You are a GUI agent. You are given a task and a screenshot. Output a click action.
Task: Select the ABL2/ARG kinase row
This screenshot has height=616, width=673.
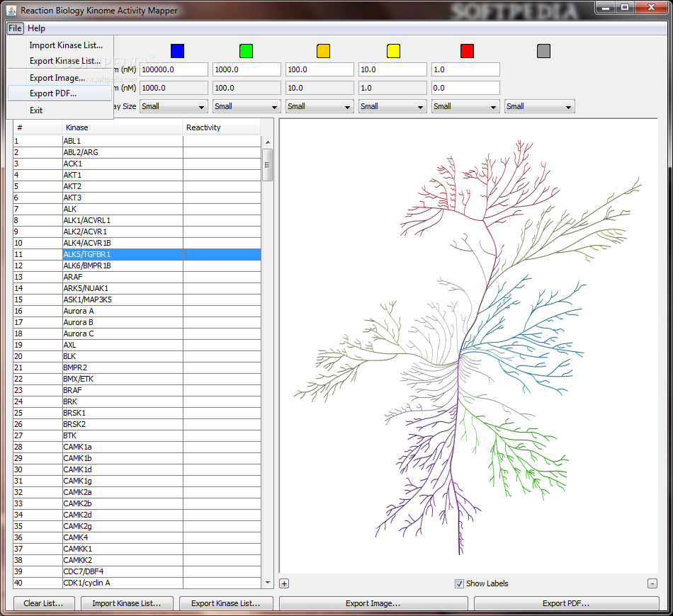pos(137,152)
